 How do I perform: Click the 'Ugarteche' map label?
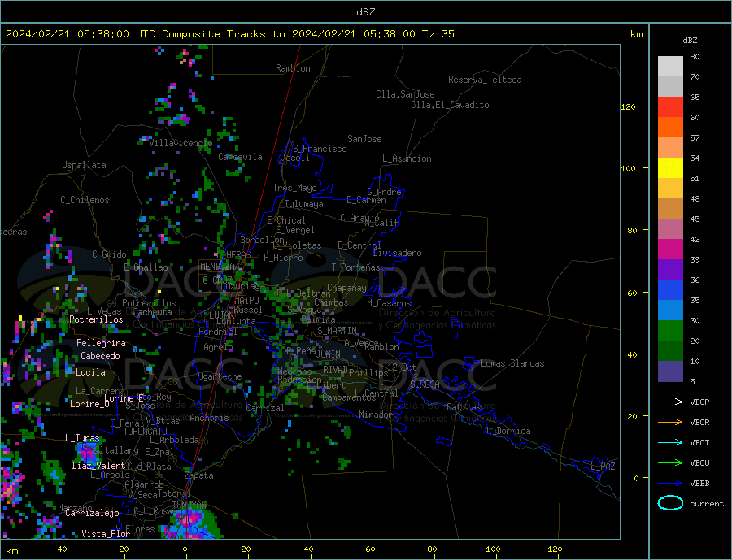[220, 376]
